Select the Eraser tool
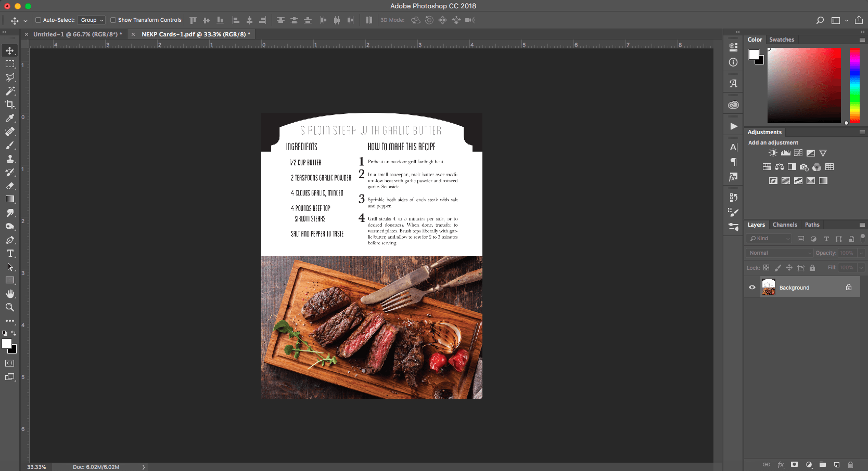Image resolution: width=868 pixels, height=471 pixels. tap(10, 186)
